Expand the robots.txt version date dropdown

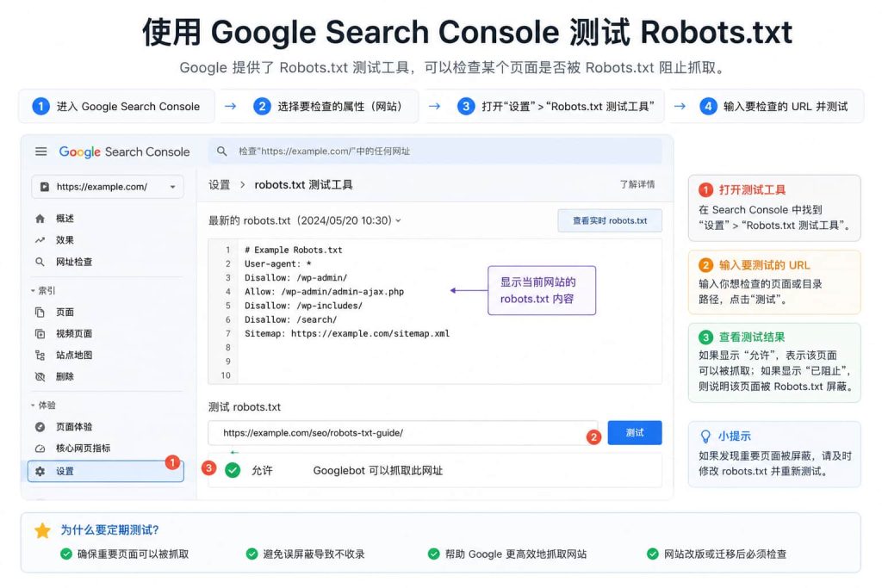tap(398, 220)
